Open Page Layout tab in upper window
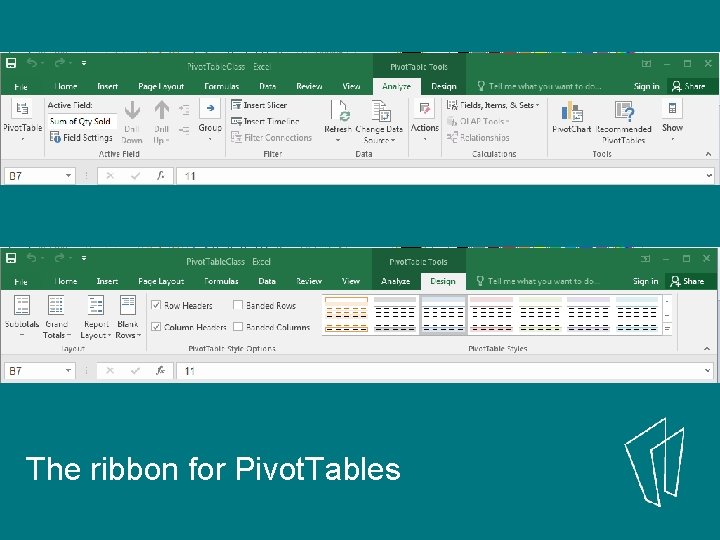720x540 pixels. click(x=161, y=86)
